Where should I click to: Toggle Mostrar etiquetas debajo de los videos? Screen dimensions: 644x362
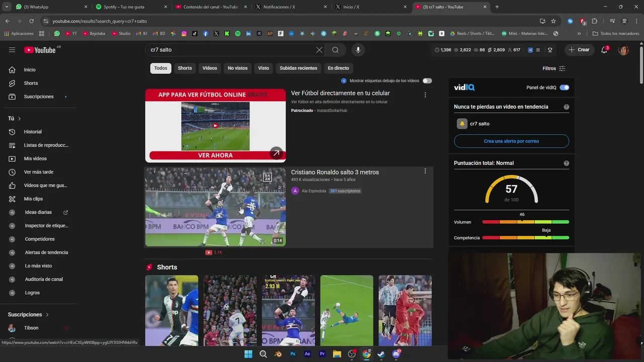pos(427,80)
